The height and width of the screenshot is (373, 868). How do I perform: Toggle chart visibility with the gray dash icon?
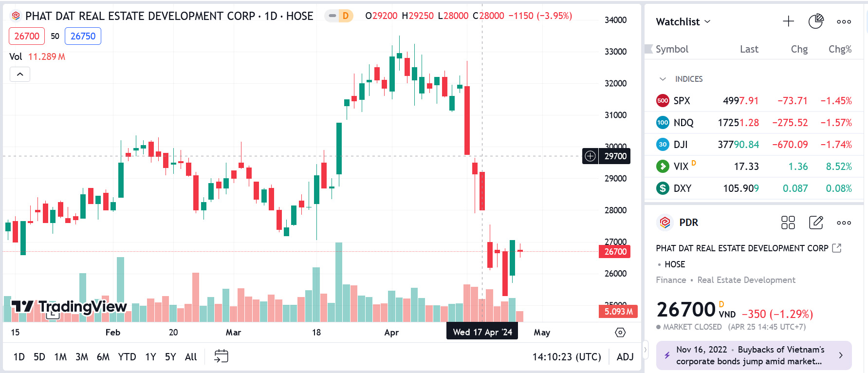pyautogui.click(x=333, y=16)
